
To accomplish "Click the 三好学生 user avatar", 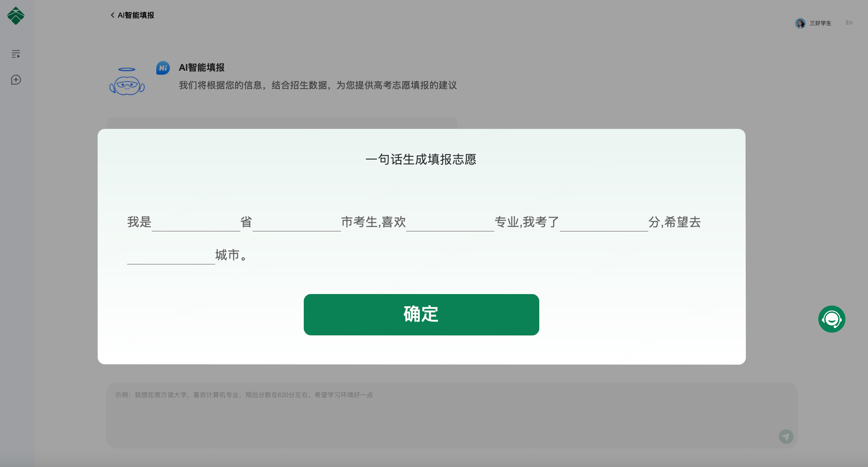I will click(x=800, y=23).
